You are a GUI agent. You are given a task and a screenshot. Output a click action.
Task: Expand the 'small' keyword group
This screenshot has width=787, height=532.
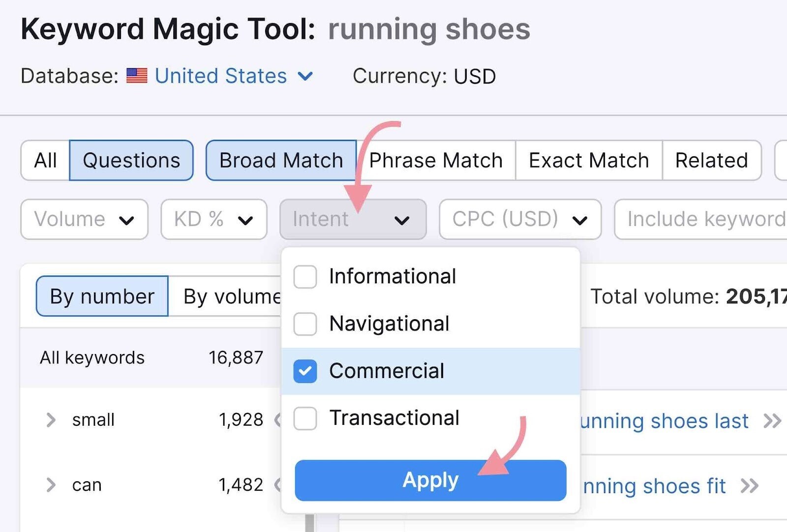tap(51, 420)
